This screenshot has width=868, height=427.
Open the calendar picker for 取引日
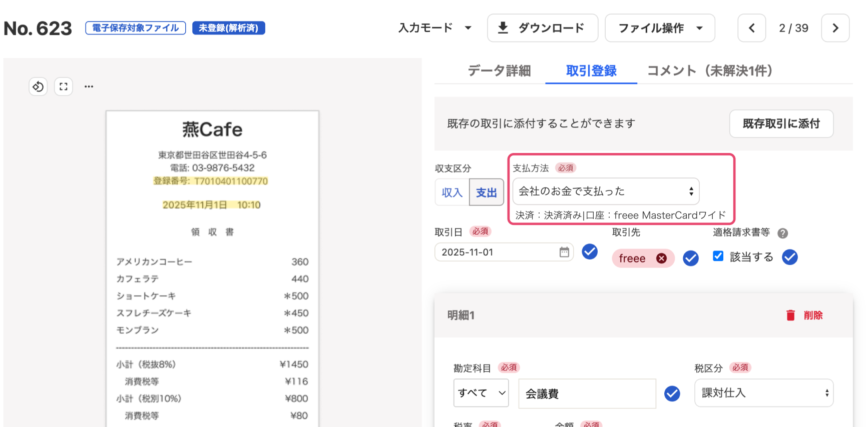click(x=564, y=252)
